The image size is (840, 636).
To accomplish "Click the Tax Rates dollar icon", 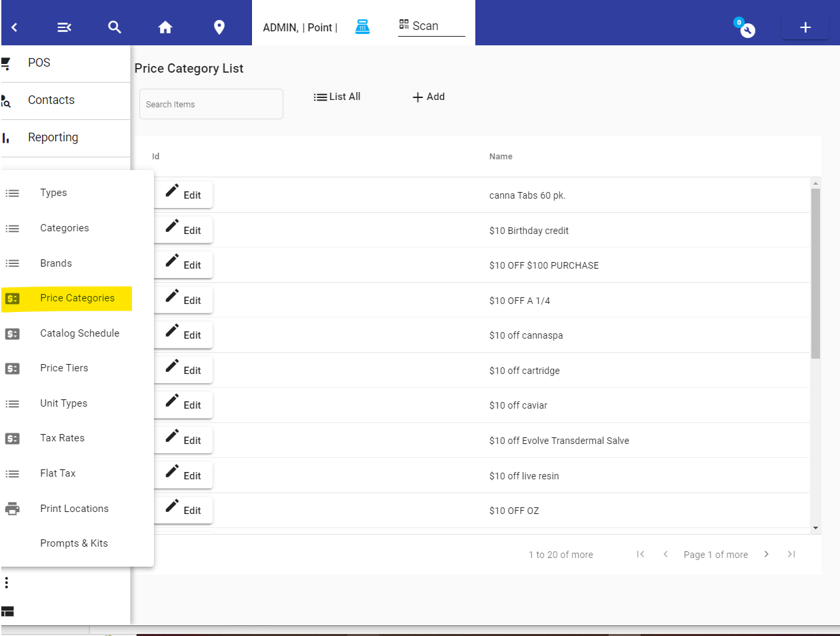I will coord(13,439).
